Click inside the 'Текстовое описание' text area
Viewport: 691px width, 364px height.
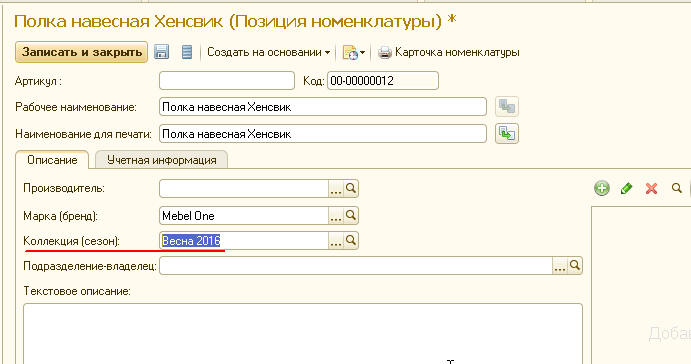pyautogui.click(x=303, y=333)
